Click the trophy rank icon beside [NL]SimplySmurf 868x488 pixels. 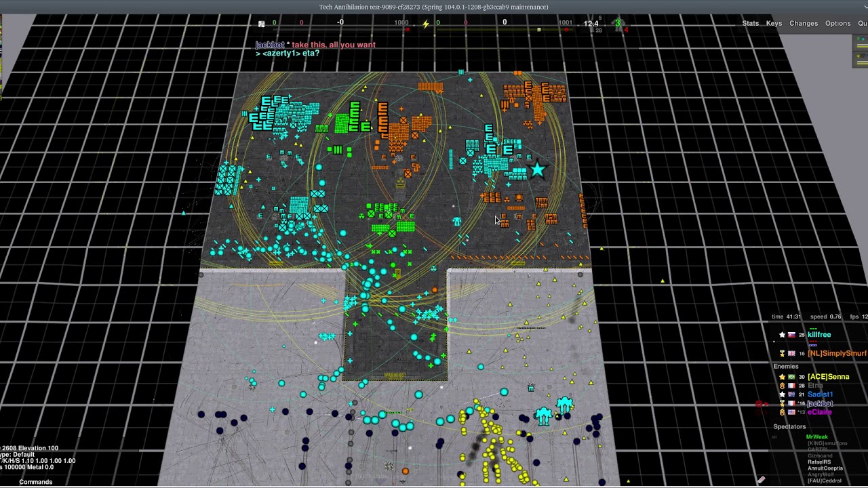click(x=782, y=353)
